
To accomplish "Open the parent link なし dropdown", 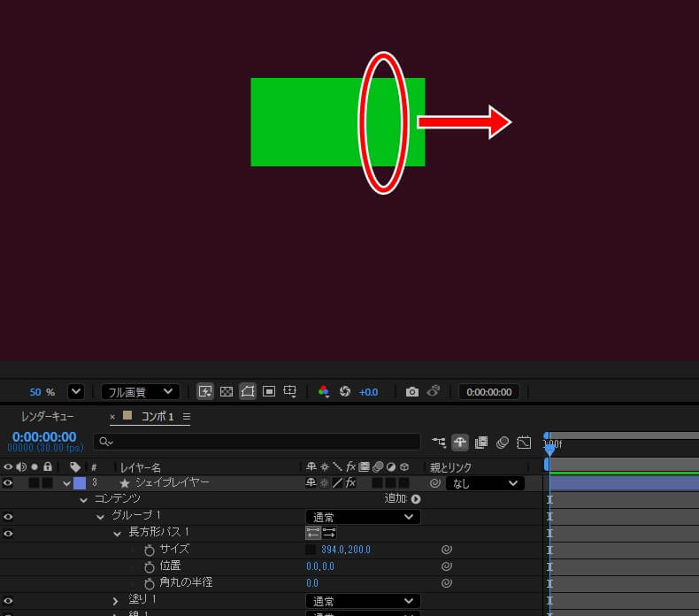I will point(484,483).
